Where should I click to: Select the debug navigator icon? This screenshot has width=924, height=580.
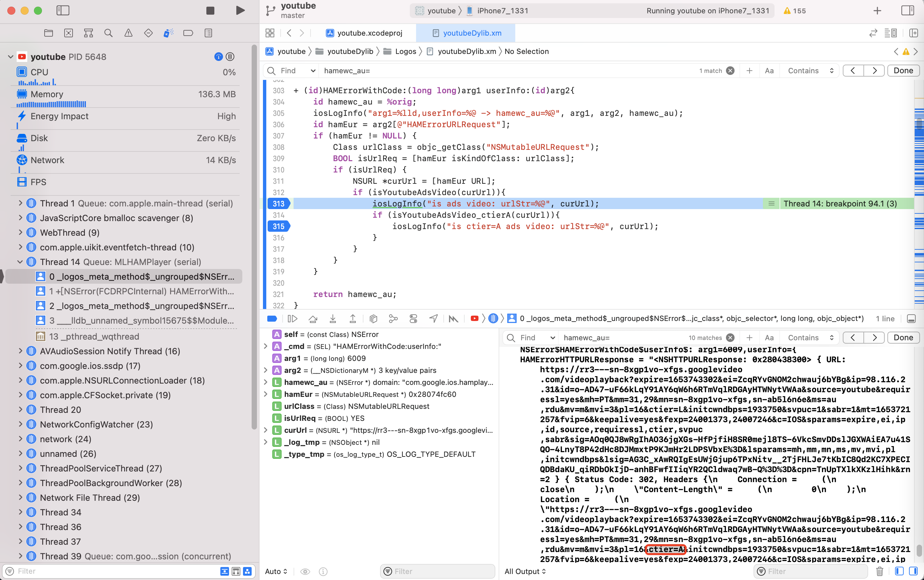(x=168, y=33)
